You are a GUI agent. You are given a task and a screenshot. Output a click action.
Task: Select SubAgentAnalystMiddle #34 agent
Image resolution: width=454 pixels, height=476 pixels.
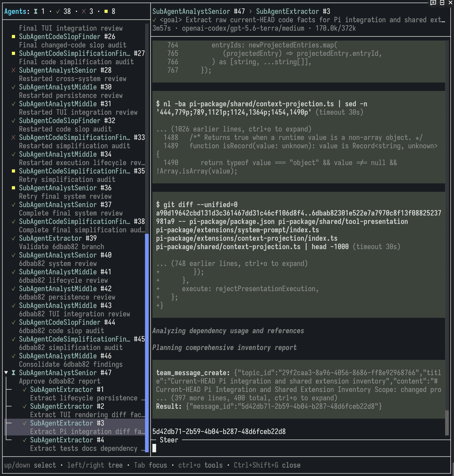(x=65, y=154)
